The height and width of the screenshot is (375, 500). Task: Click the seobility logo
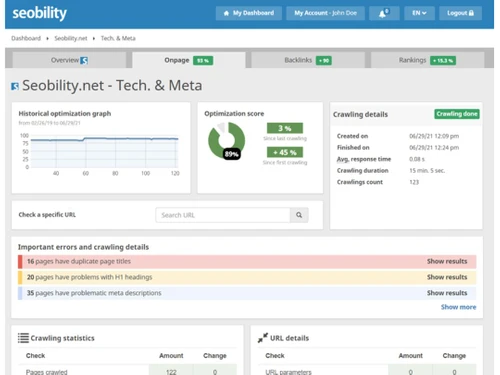(39, 13)
